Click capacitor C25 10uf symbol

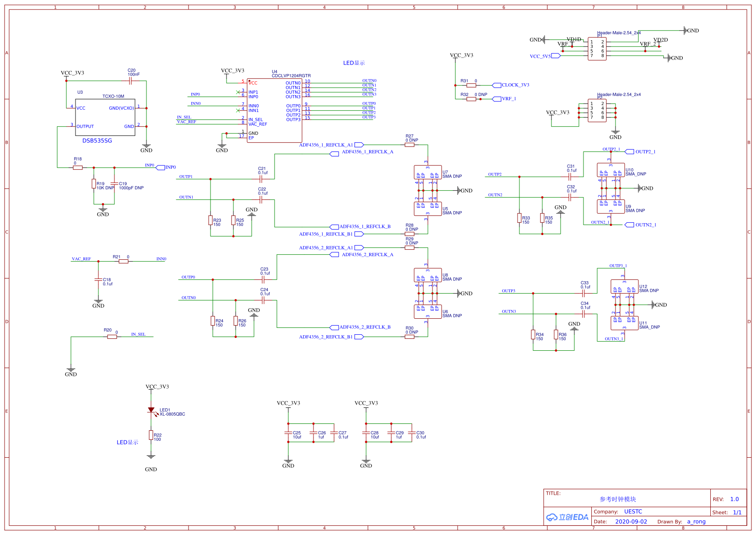click(288, 433)
